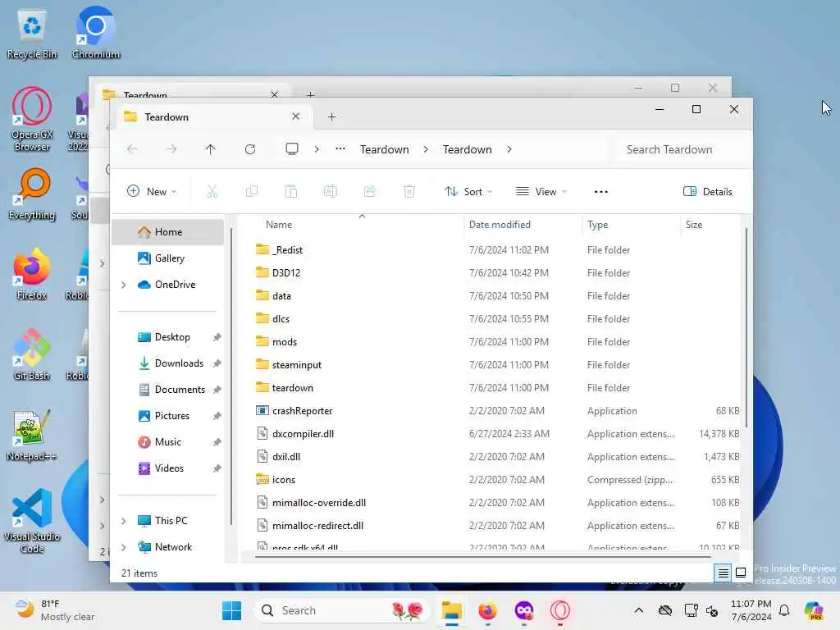Image resolution: width=840 pixels, height=630 pixels.
Task: Click the Cut scissors icon in toolbar
Action: 212,191
